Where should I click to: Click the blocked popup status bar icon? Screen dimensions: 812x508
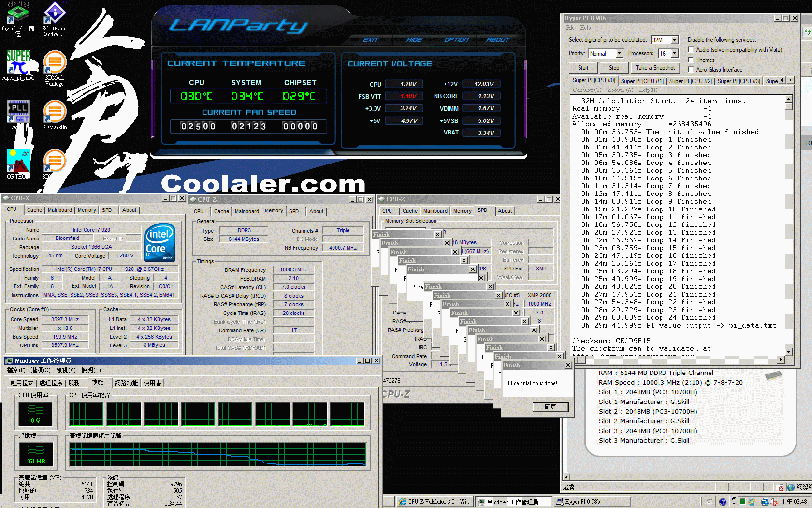point(779,487)
